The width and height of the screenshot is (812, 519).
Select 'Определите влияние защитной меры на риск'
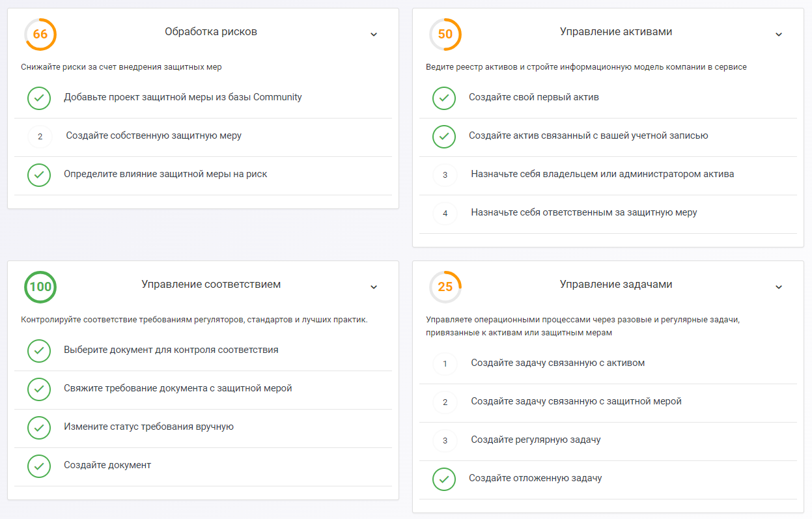[165, 174]
